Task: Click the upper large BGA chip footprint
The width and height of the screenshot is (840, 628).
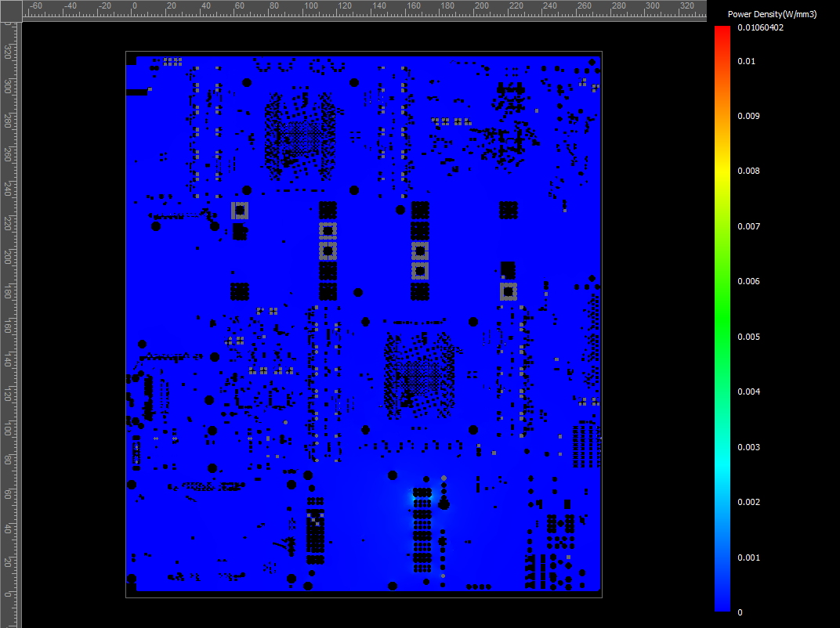Action: 300,136
